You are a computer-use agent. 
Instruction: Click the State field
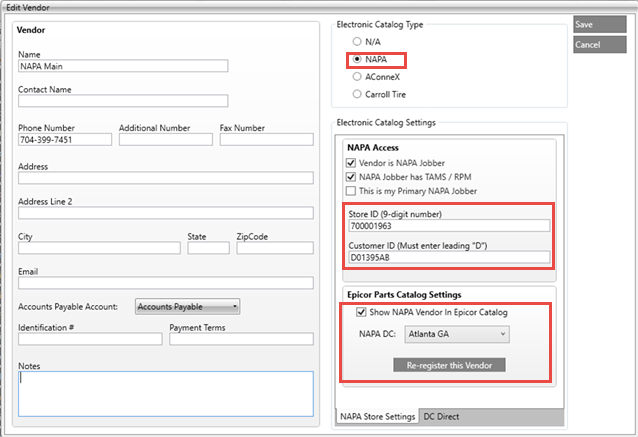click(x=208, y=248)
